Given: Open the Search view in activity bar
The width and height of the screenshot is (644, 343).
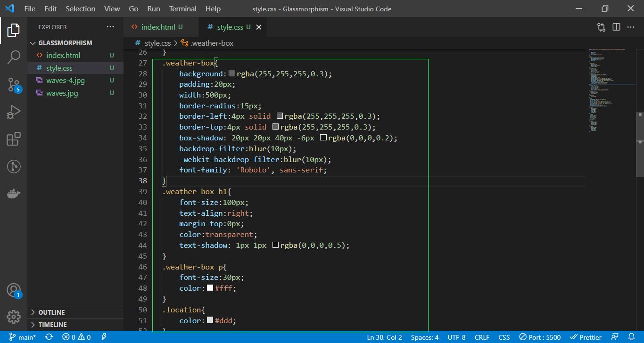Looking at the screenshot, I should [x=14, y=57].
